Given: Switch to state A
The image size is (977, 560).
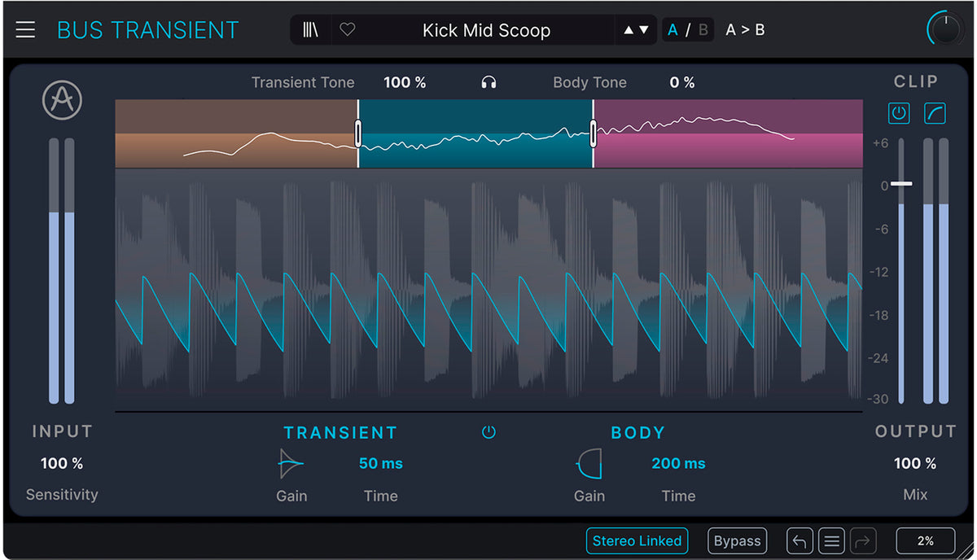Looking at the screenshot, I should coord(673,30).
